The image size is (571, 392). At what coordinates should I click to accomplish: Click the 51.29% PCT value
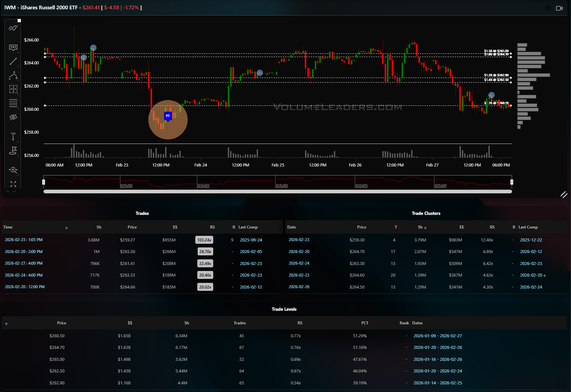tap(360, 336)
